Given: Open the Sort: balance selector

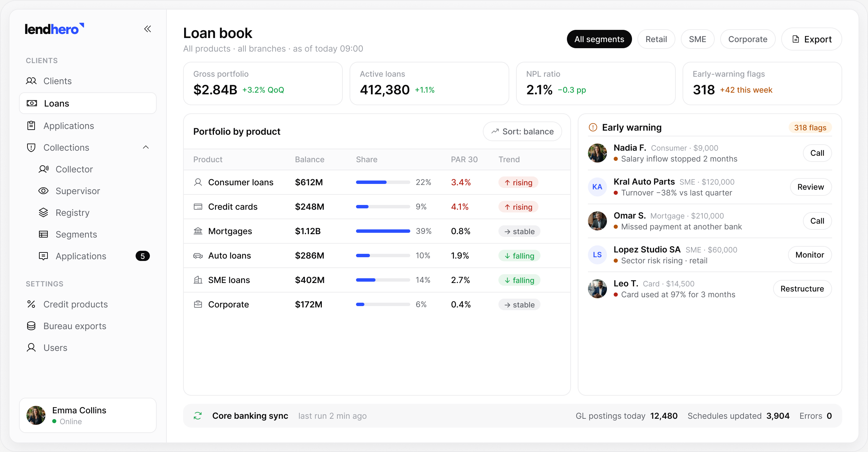Looking at the screenshot, I should coord(522,131).
